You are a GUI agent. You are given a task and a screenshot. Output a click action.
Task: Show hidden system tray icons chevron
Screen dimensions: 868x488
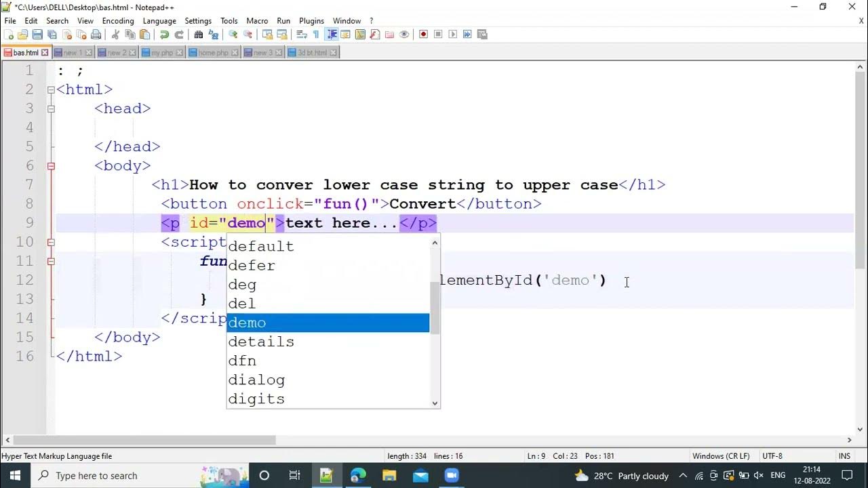click(683, 475)
